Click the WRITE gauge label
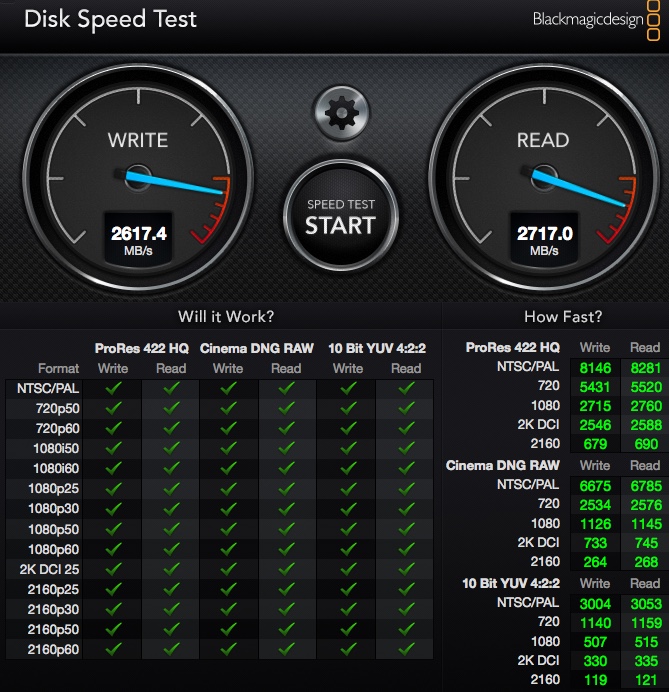Image resolution: width=669 pixels, height=692 pixels. point(138,140)
